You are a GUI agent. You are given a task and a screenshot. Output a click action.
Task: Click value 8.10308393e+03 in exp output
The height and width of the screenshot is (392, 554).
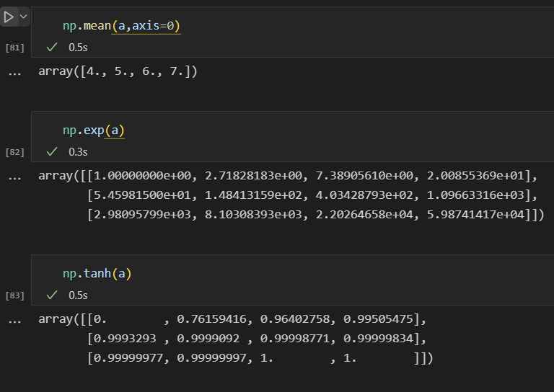254,214
